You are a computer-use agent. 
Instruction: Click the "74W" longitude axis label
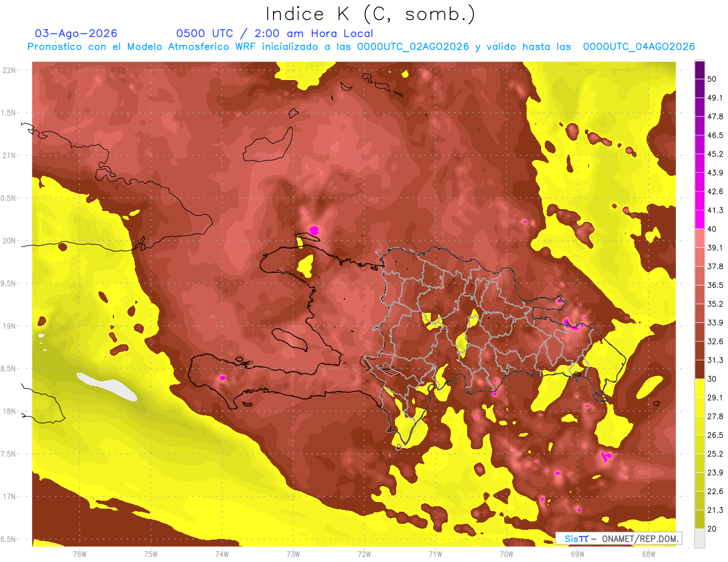[x=222, y=554]
